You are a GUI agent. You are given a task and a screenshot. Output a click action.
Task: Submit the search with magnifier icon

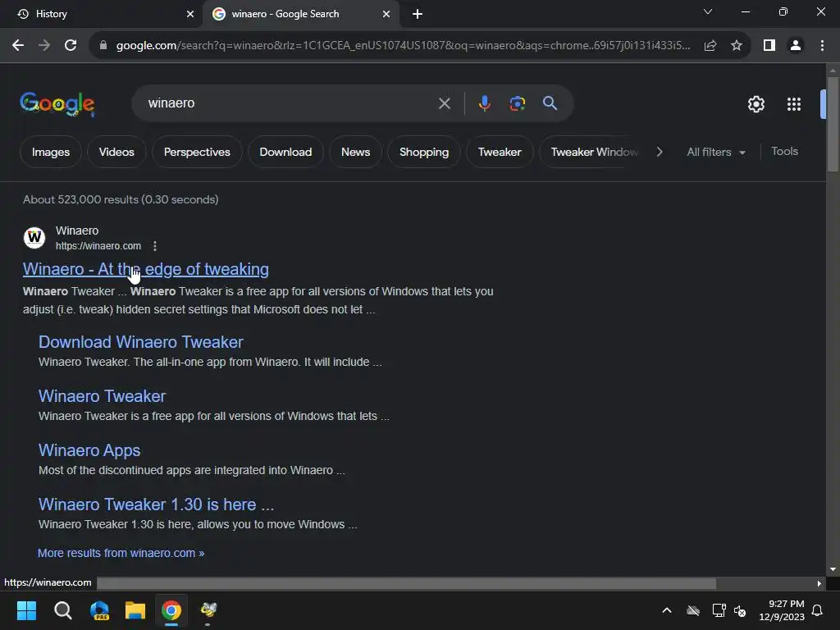[550, 103]
